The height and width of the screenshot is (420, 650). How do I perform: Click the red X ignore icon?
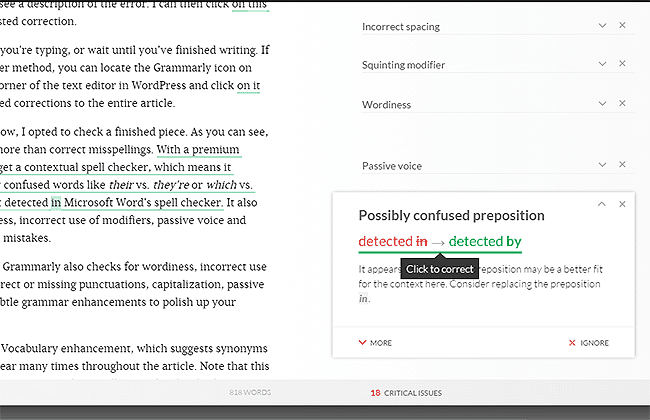pyautogui.click(x=572, y=342)
